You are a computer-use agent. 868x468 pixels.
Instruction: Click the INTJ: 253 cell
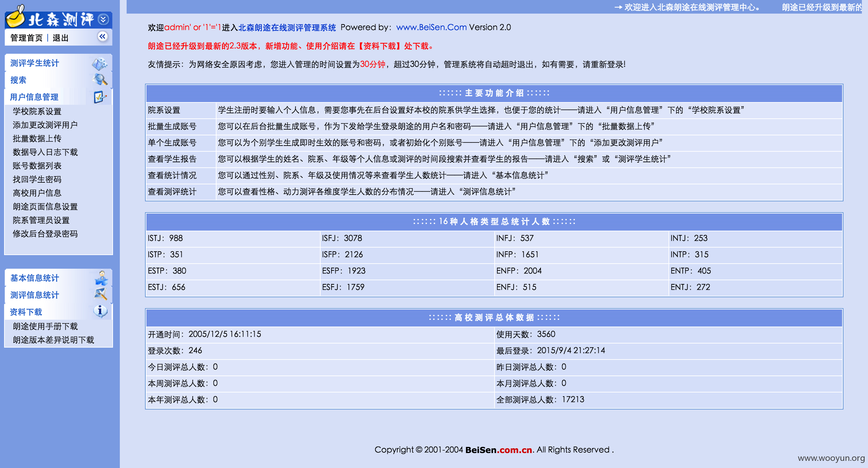756,238
